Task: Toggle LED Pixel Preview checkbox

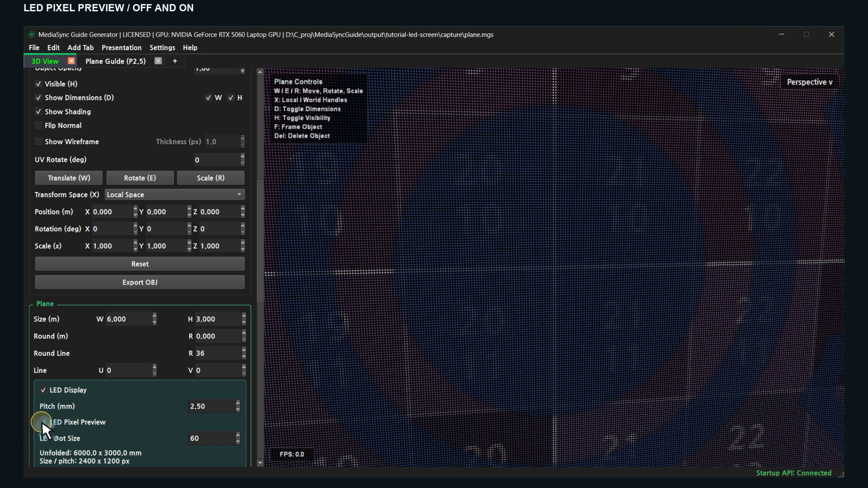Action: tap(43, 422)
